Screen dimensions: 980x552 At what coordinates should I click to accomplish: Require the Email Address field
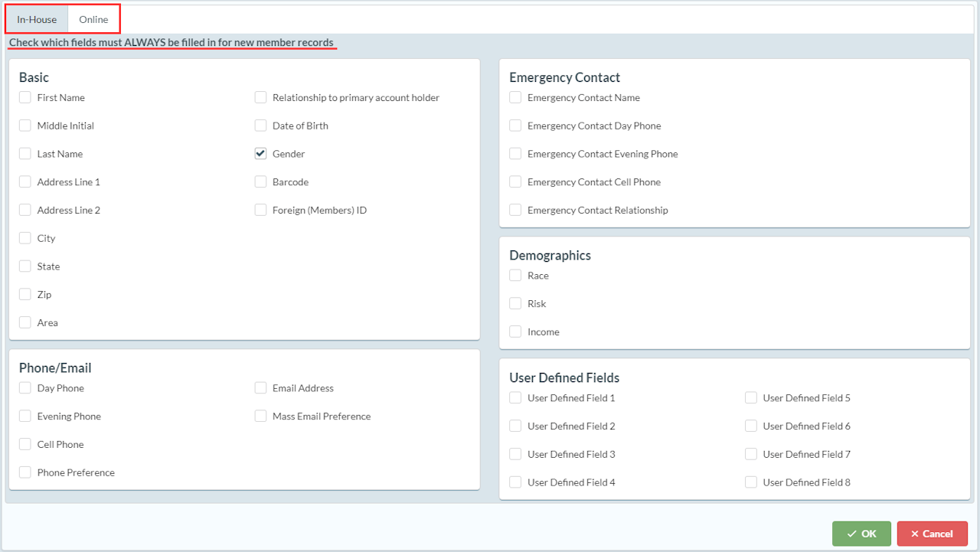click(261, 388)
